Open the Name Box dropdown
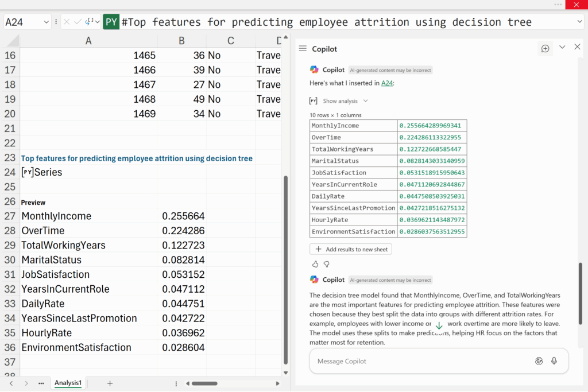Screen dimensions: 588x392 point(47,22)
